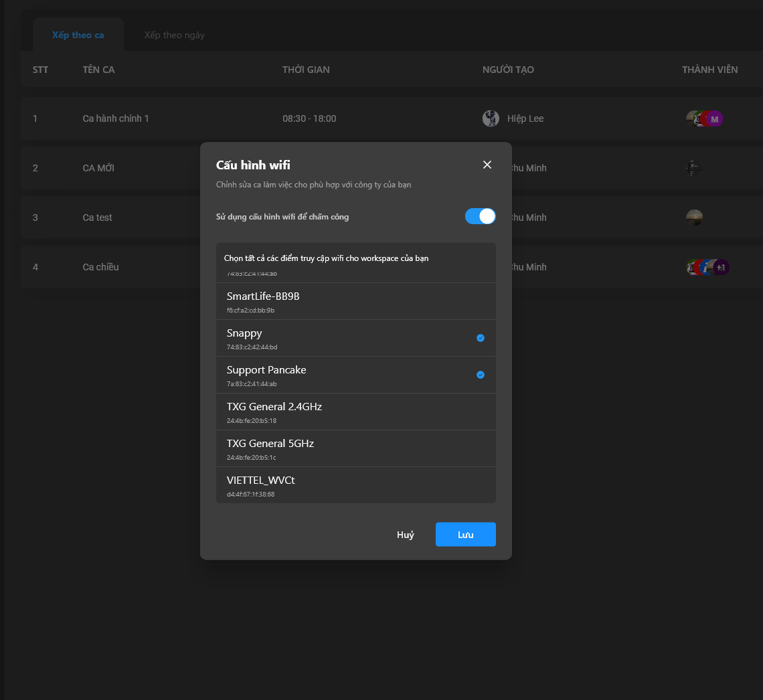Select TXG General 2.4GHz wifi
The width and height of the screenshot is (763, 700).
(x=355, y=412)
